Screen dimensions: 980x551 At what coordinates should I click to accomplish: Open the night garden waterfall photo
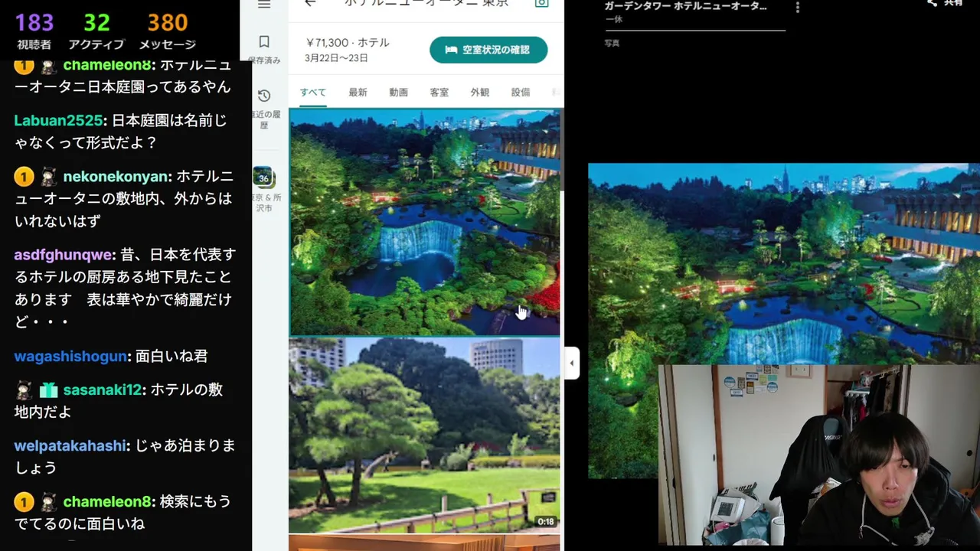pyautogui.click(x=424, y=222)
